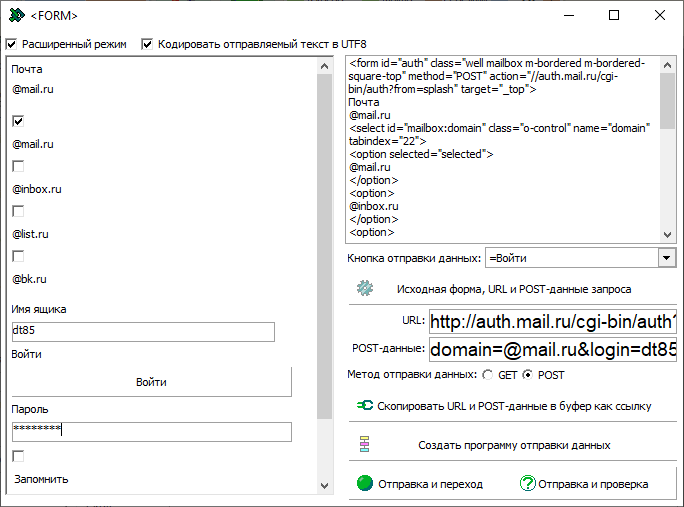
Task: Click the Пароль password field
Action: [152, 431]
